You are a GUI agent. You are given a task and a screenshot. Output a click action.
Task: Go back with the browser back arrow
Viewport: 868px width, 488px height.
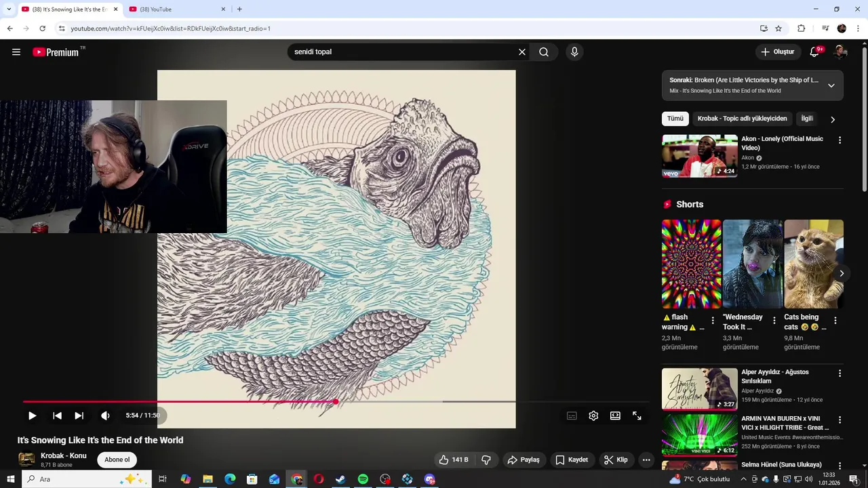pos(9,28)
